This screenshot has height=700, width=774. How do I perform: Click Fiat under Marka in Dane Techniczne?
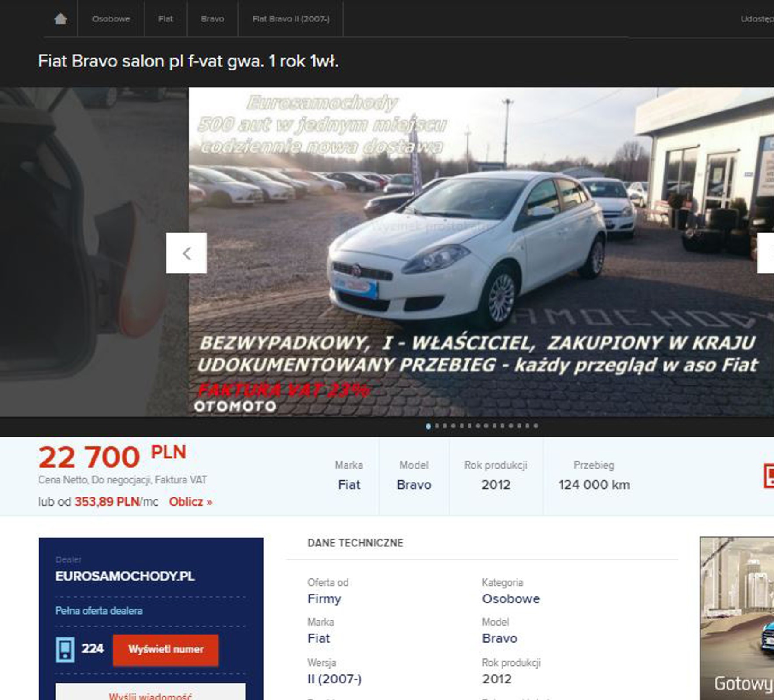(319, 638)
